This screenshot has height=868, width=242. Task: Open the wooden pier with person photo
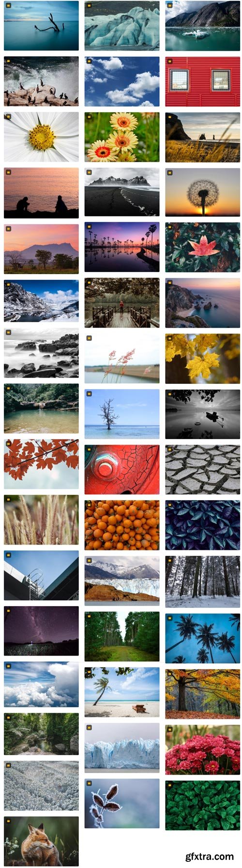(122, 304)
